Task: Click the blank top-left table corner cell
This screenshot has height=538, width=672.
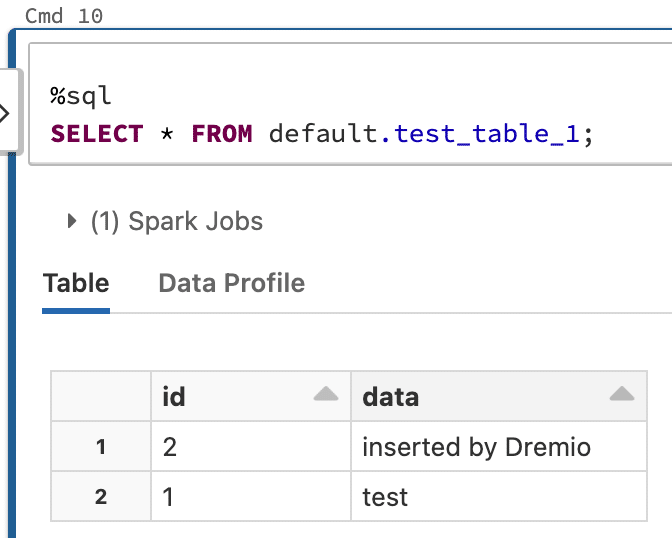Action: tap(101, 396)
